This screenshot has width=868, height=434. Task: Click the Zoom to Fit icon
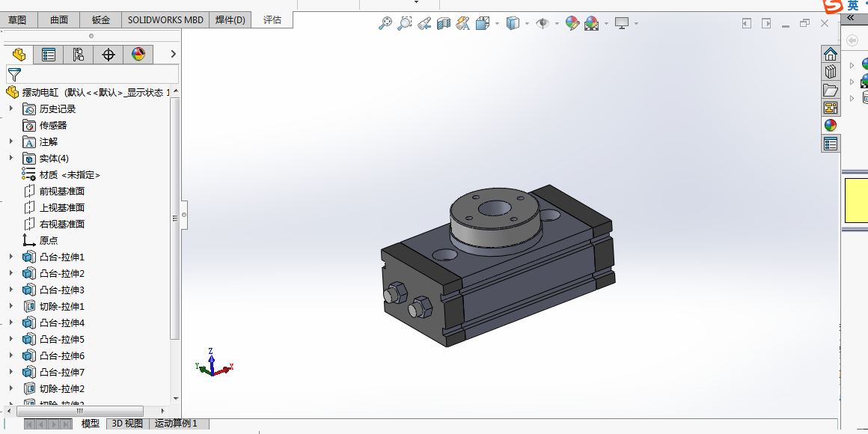click(x=385, y=23)
